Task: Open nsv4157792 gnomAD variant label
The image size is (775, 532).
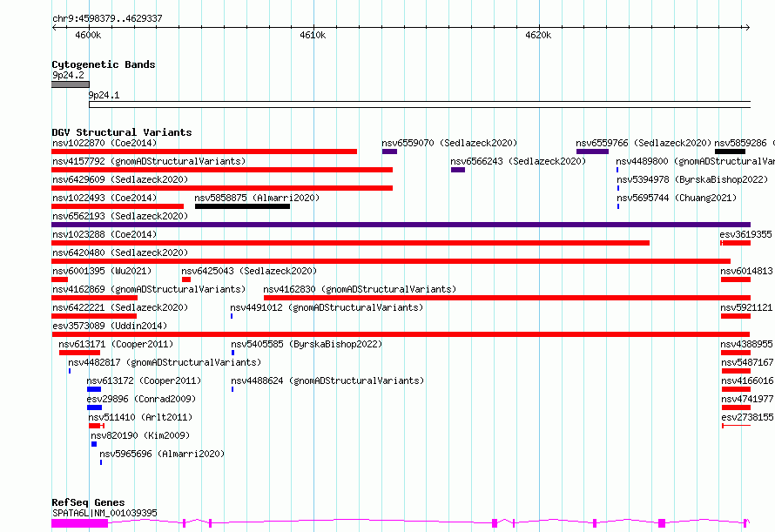Action: coord(149,161)
